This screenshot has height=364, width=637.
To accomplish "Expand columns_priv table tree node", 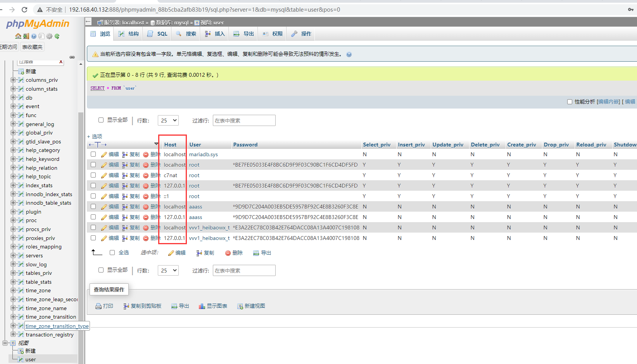I will coord(13,80).
